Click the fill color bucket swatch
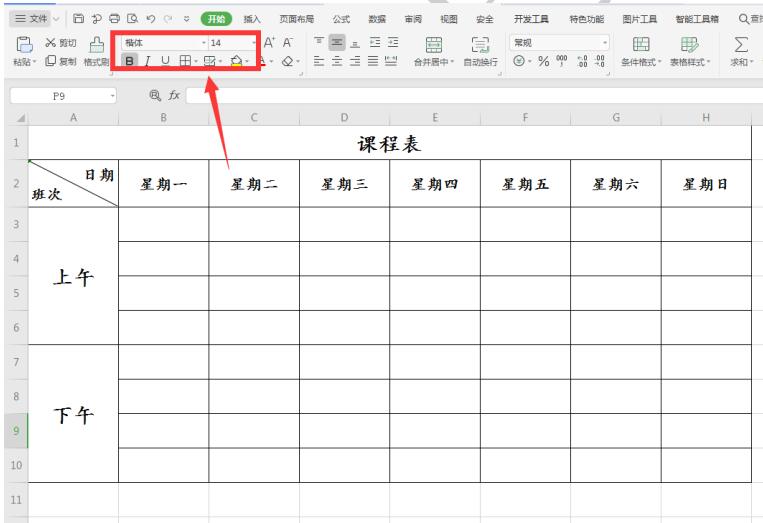Viewport: 763px width, 523px height. 236,61
